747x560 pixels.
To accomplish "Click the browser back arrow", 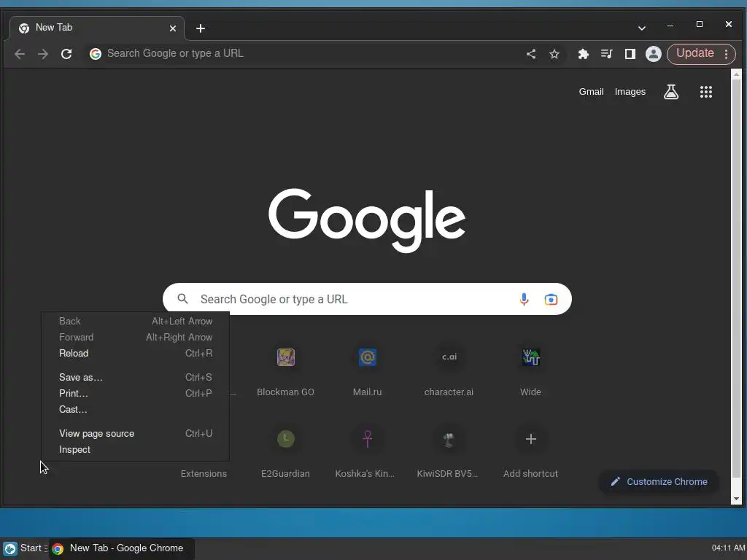I will click(20, 54).
